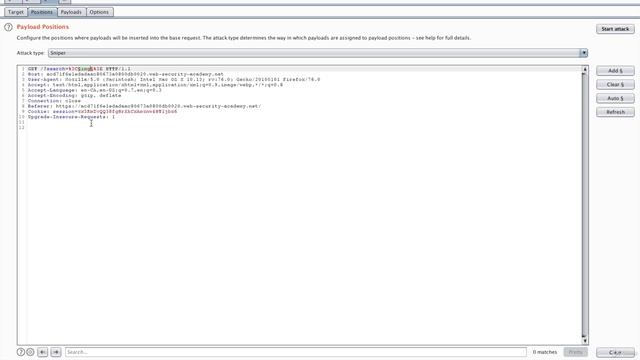Click the Pretty button near matches
640x360 pixels.
pos(576,352)
